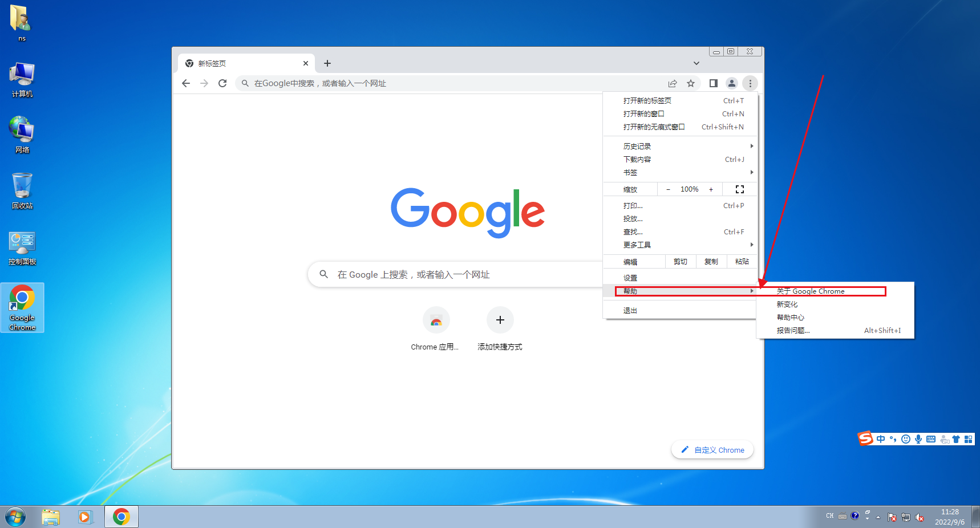The height and width of the screenshot is (528, 980).
Task: Click 粘贴 in the edit row
Action: coord(742,262)
